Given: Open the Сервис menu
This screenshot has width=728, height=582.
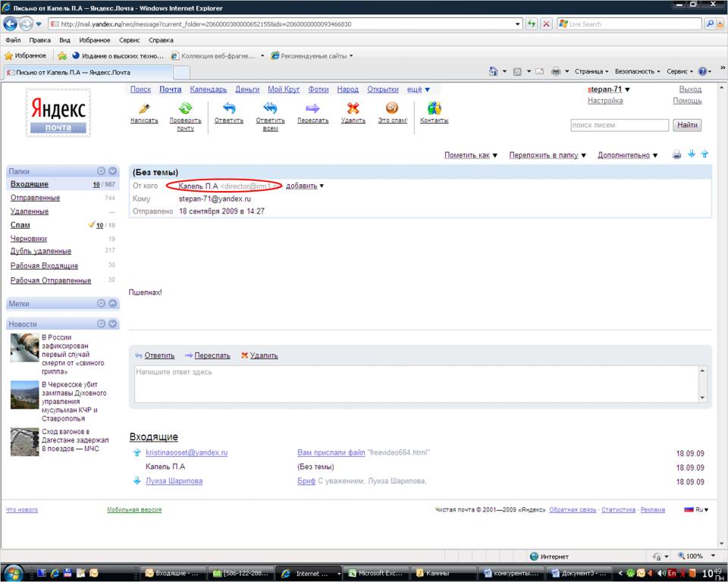Looking at the screenshot, I should 130,40.
